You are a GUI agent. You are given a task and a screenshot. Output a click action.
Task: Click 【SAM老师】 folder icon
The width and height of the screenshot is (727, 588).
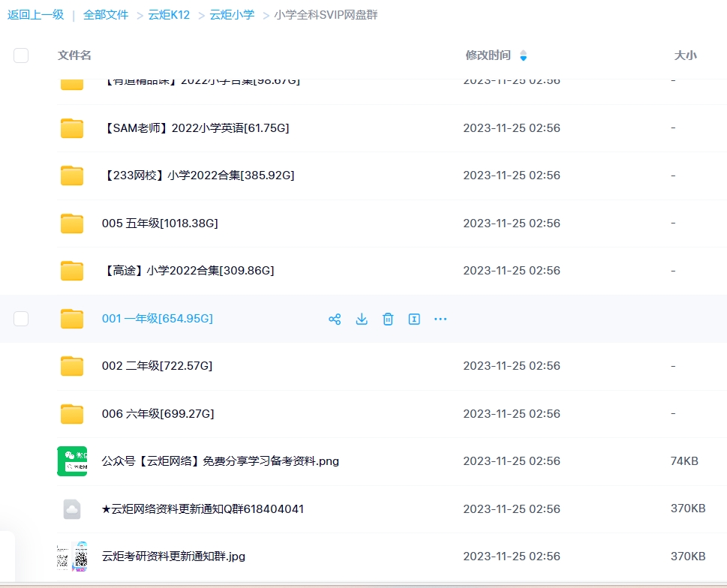[72, 128]
